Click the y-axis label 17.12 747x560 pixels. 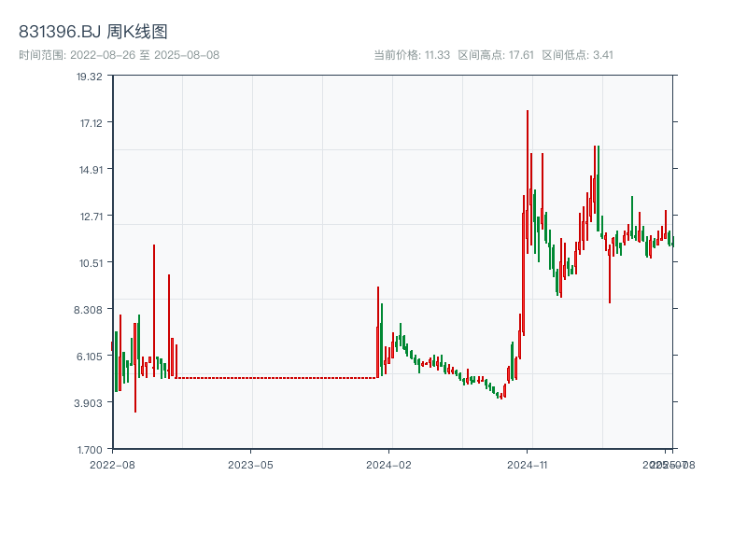91,123
